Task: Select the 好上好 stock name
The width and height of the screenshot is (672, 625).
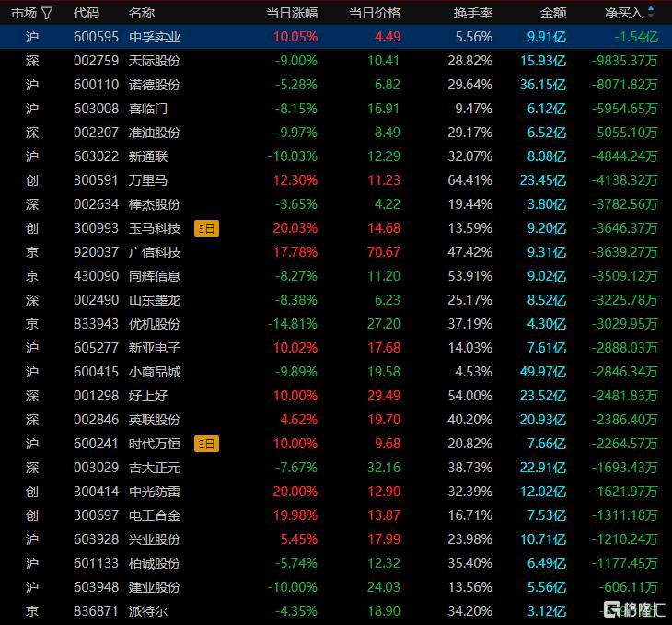Action: point(148,396)
